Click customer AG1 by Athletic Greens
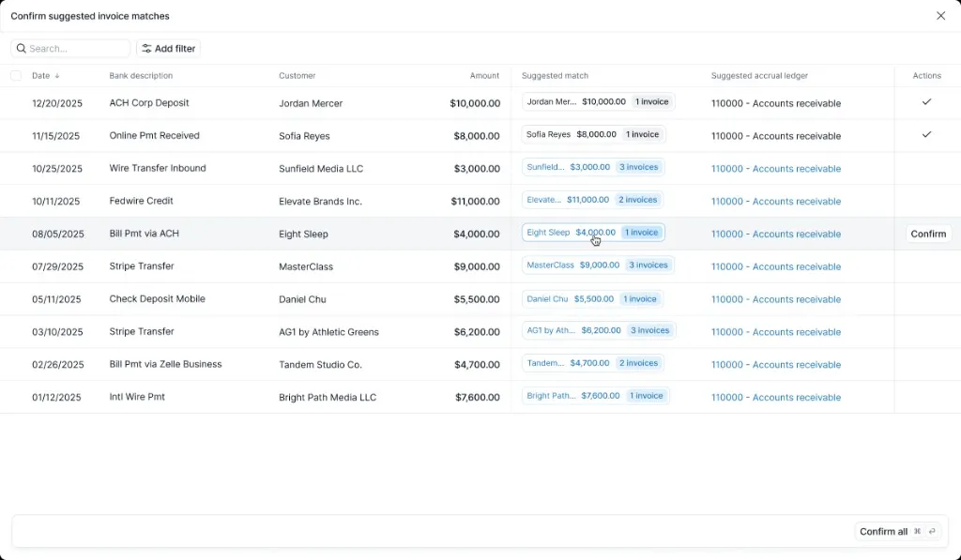The image size is (961, 560). click(328, 332)
